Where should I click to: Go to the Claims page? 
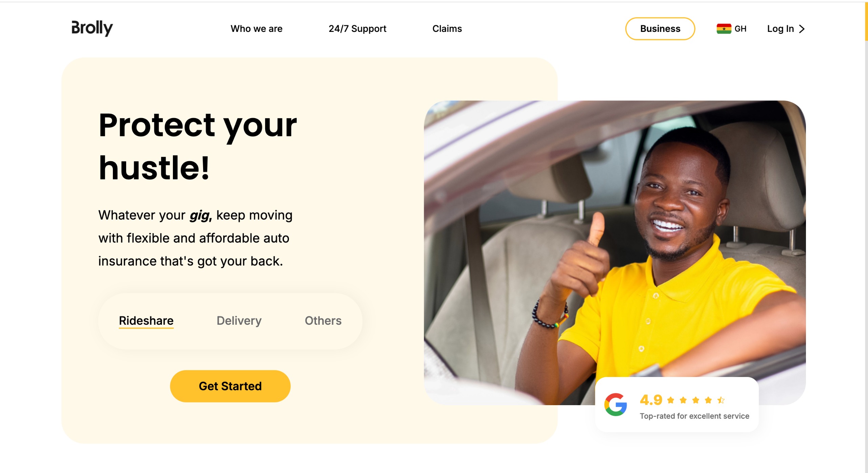[447, 29]
